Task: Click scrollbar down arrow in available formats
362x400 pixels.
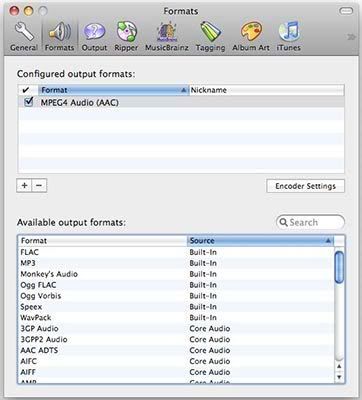Action: pos(339,377)
